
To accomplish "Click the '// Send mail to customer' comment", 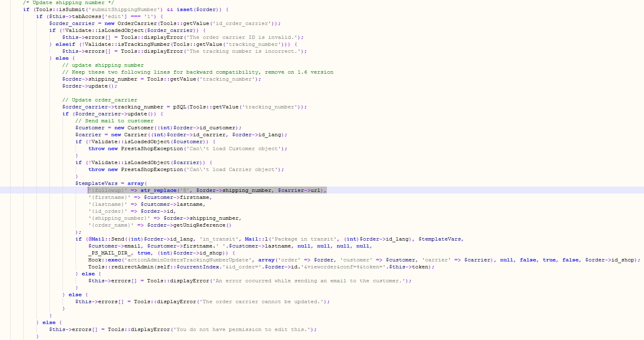I will pos(114,121).
